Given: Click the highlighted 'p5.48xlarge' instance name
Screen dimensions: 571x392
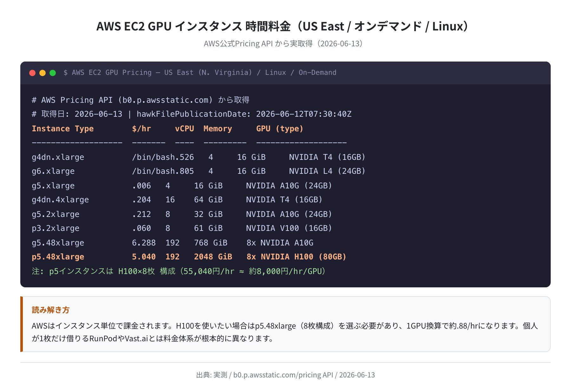Looking at the screenshot, I should tap(58, 257).
